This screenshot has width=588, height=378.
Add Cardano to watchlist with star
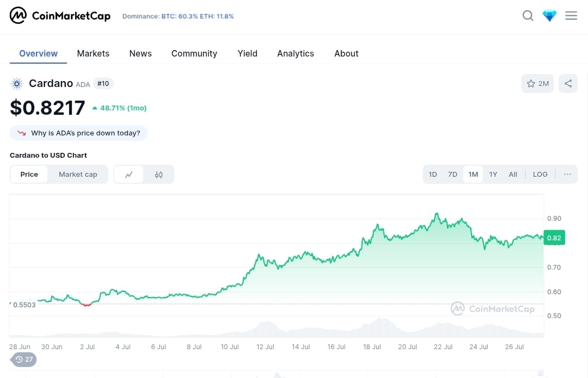pyautogui.click(x=537, y=84)
